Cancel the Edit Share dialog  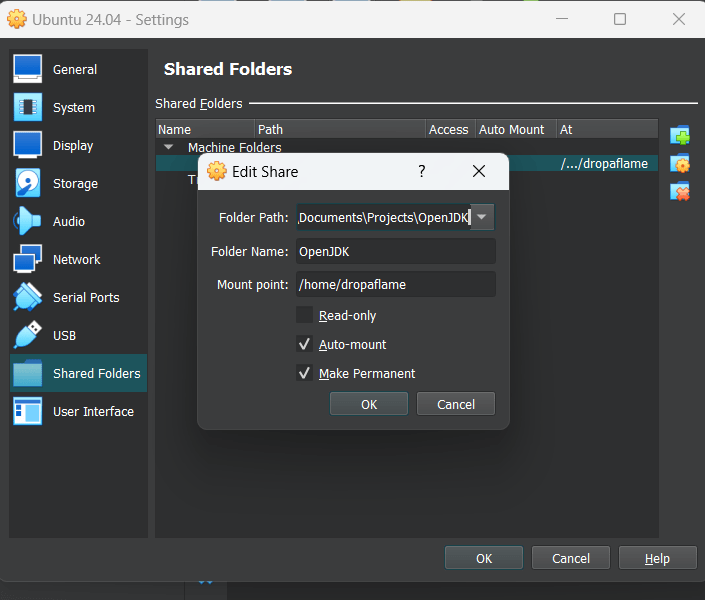[x=456, y=404]
